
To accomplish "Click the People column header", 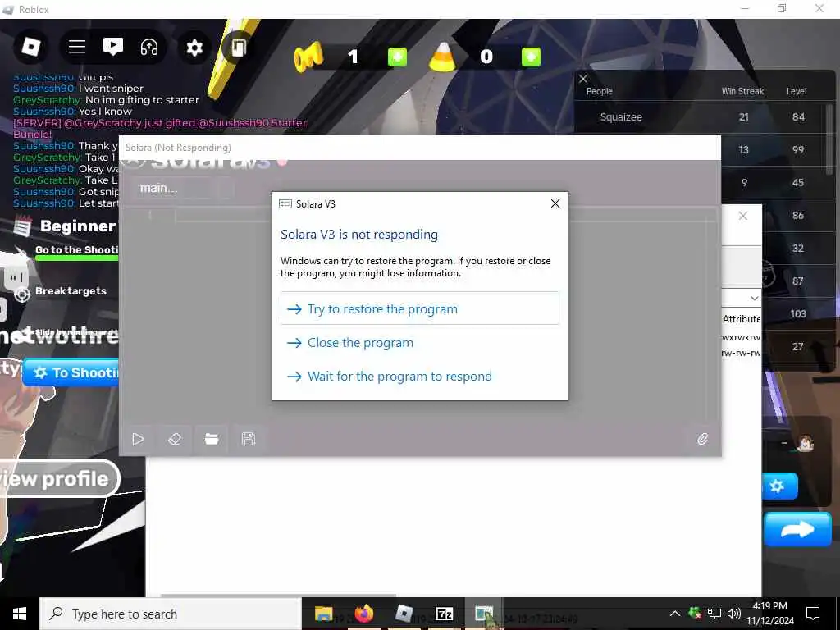I will coord(600,91).
